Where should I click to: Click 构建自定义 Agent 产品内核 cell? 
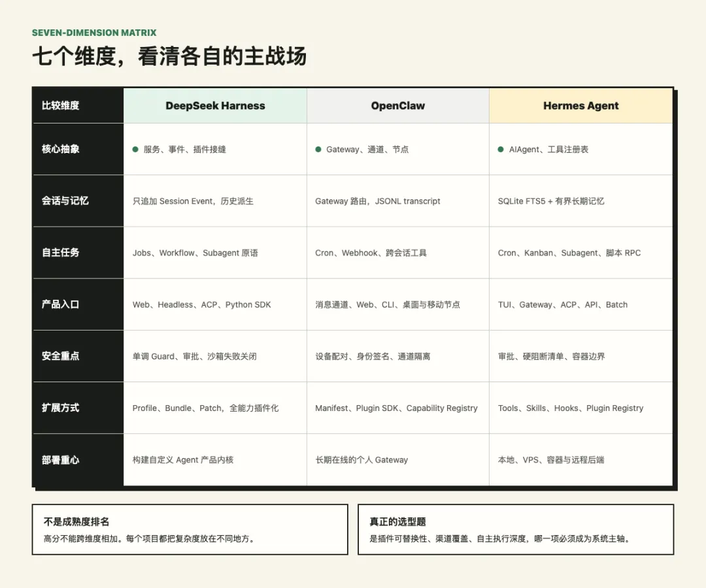pyautogui.click(x=215, y=460)
